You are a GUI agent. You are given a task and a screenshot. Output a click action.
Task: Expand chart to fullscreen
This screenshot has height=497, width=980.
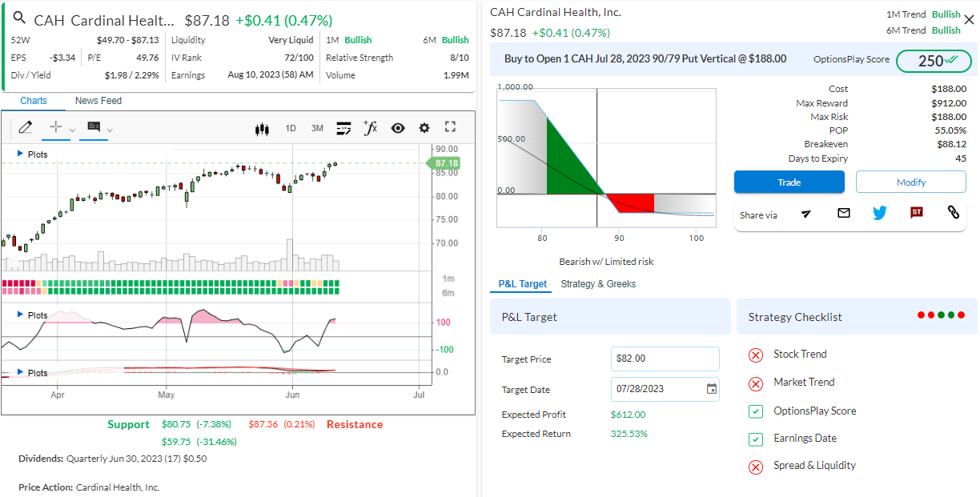coord(450,127)
